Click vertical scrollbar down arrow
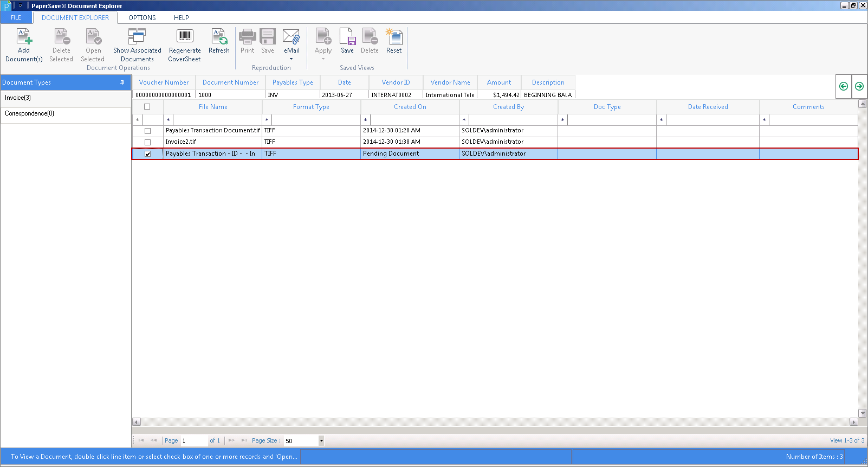This screenshot has width=868, height=467. [863, 413]
